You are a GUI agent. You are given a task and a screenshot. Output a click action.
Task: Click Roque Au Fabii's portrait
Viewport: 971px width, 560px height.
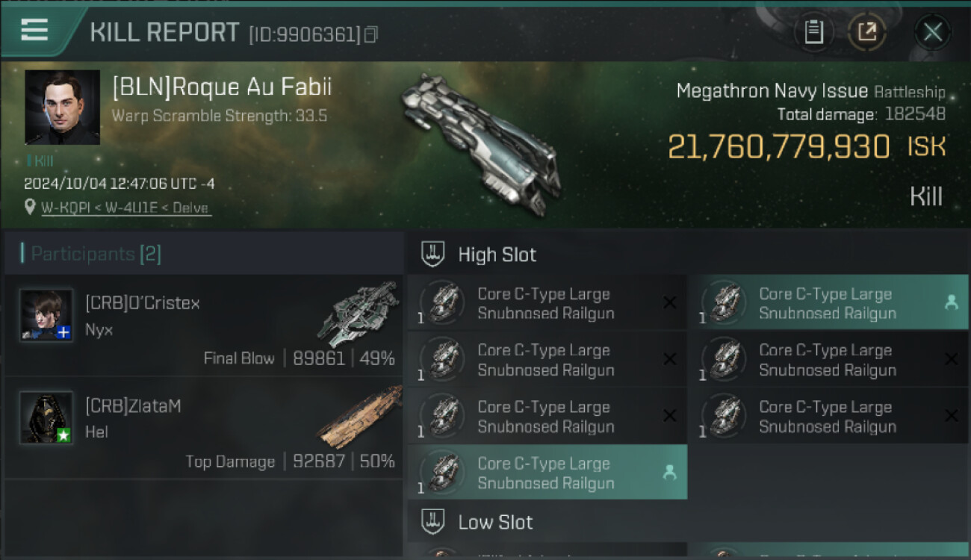[x=62, y=107]
